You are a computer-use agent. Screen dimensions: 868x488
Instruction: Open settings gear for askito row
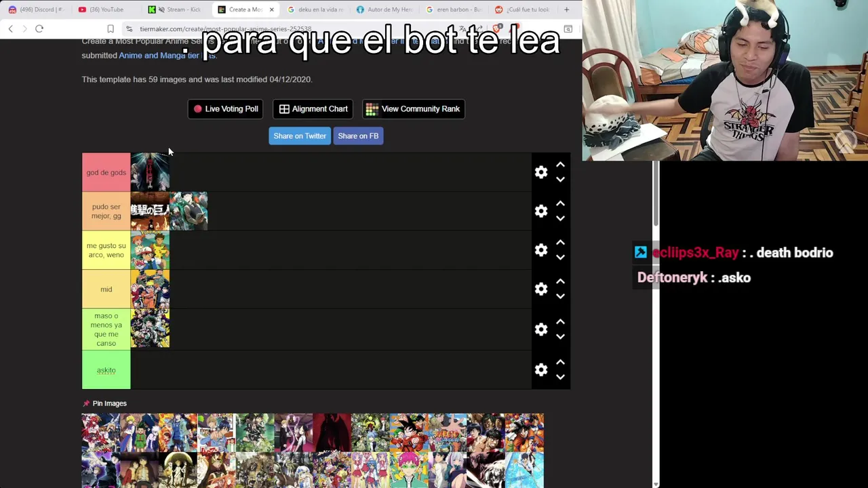(x=541, y=369)
